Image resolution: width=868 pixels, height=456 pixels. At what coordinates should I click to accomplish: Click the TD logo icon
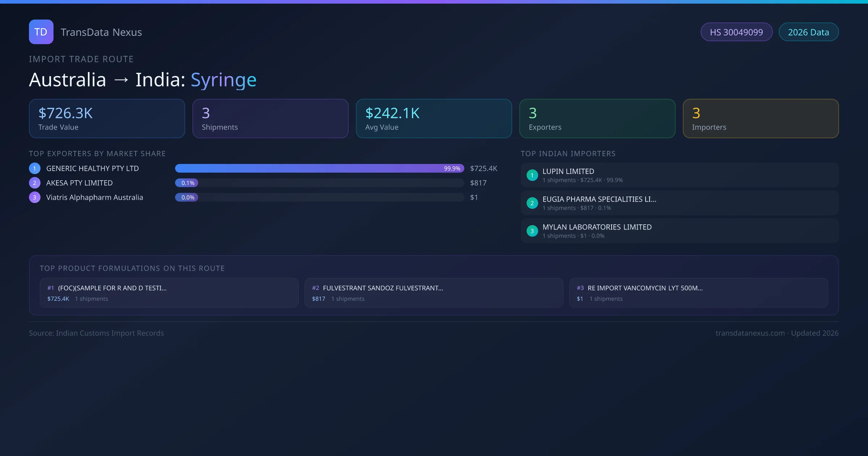click(x=41, y=32)
